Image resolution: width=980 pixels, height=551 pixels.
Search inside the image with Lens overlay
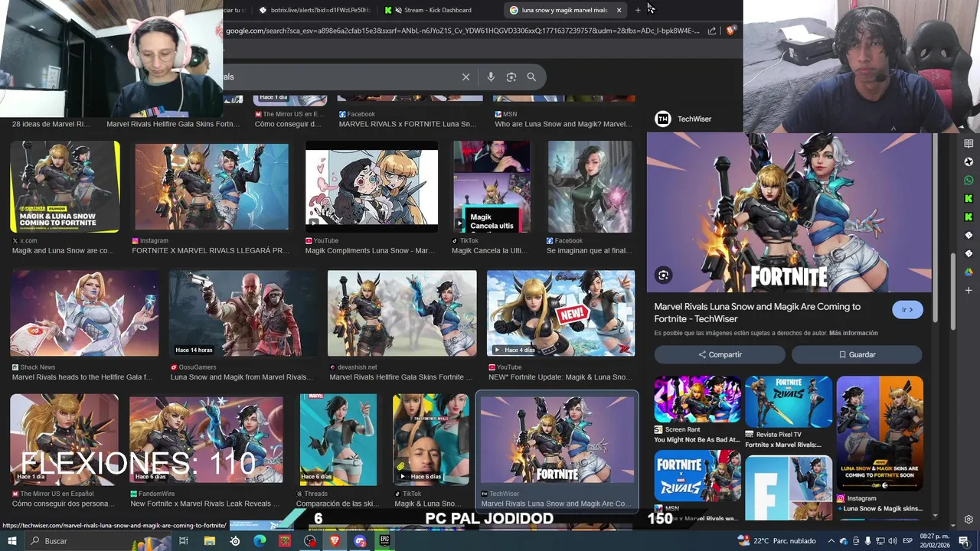pyautogui.click(x=664, y=275)
